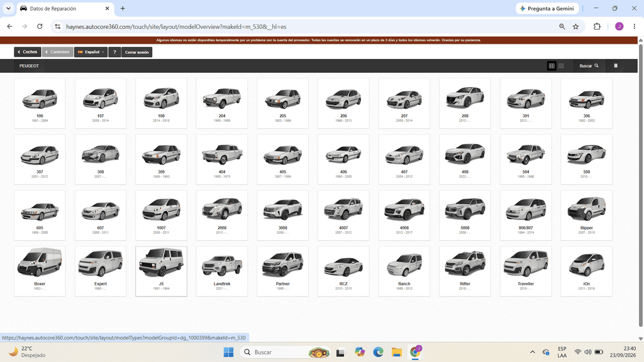This screenshot has height=362, width=644.
Task: Open the Peugeot 106 model card
Action: (x=40, y=104)
